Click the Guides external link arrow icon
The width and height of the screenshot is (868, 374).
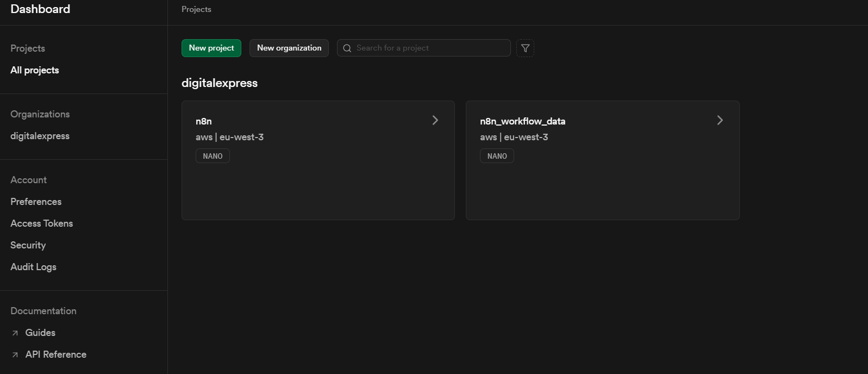(x=15, y=333)
